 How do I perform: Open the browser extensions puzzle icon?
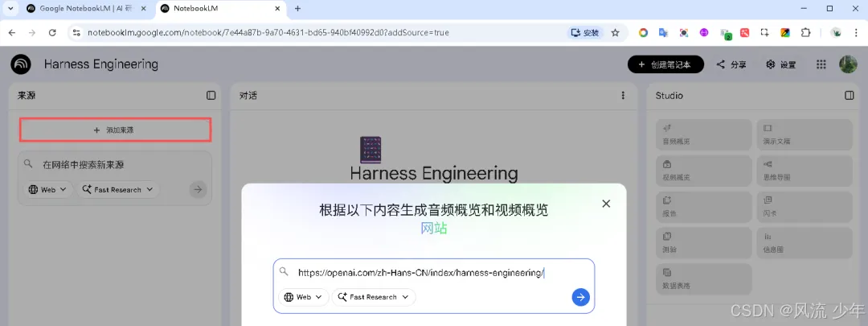click(805, 33)
